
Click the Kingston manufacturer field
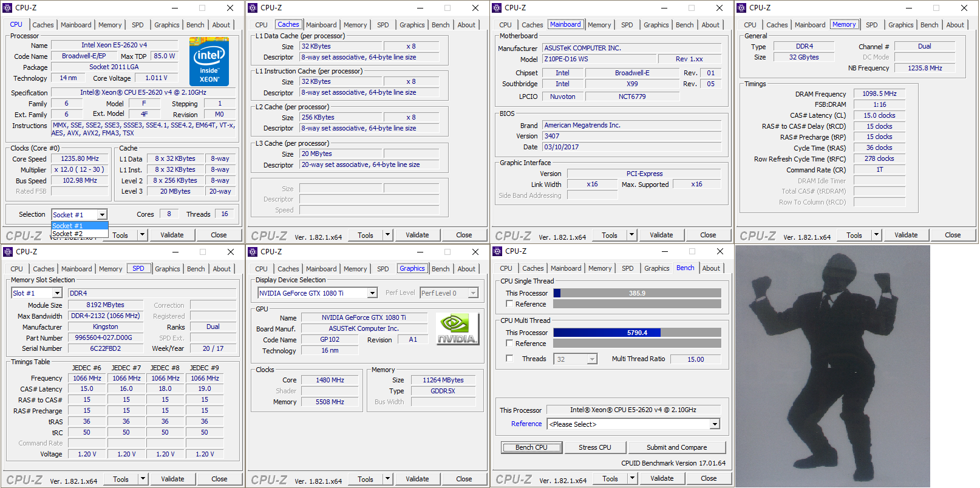[x=106, y=327]
